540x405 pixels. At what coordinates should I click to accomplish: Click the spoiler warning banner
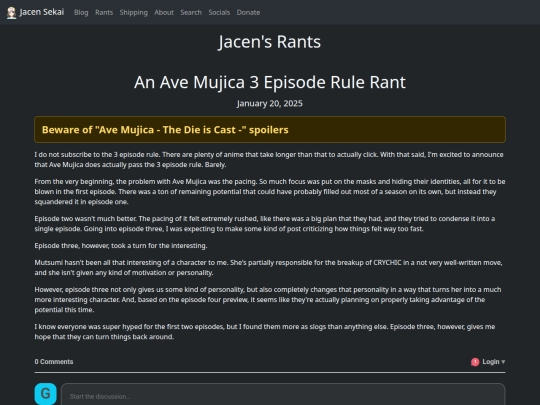270,129
